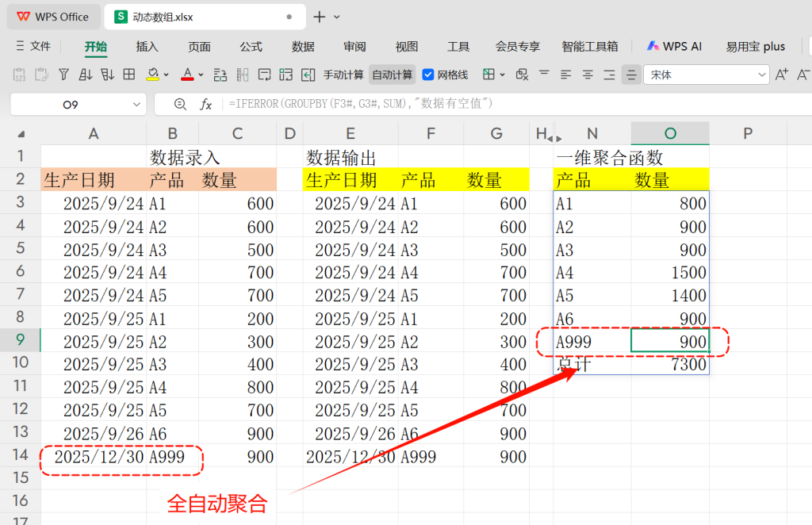Click the row/column arrange icon

coord(220,75)
